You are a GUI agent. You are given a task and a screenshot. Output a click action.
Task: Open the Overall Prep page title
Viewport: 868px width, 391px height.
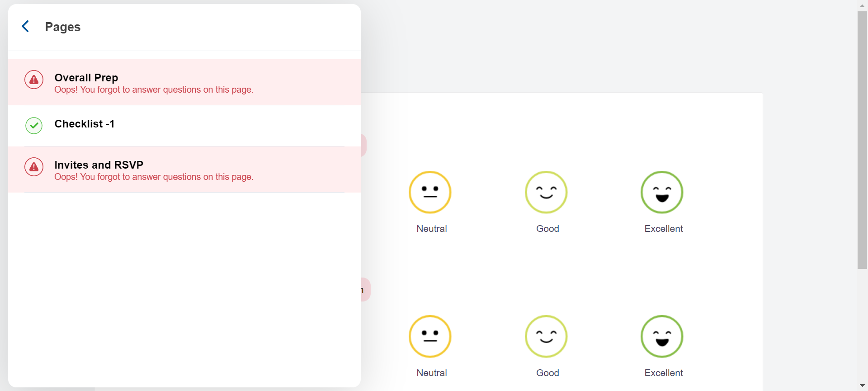click(86, 78)
